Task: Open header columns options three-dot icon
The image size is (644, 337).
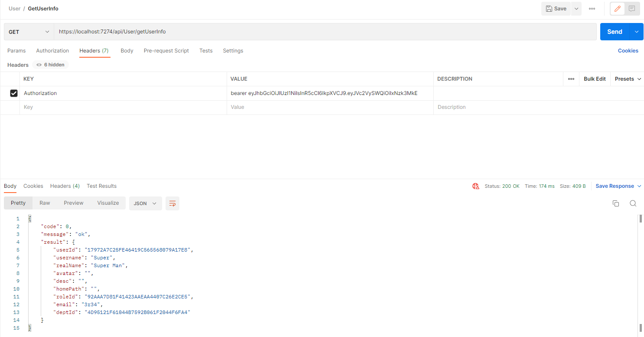Action: (x=571, y=79)
